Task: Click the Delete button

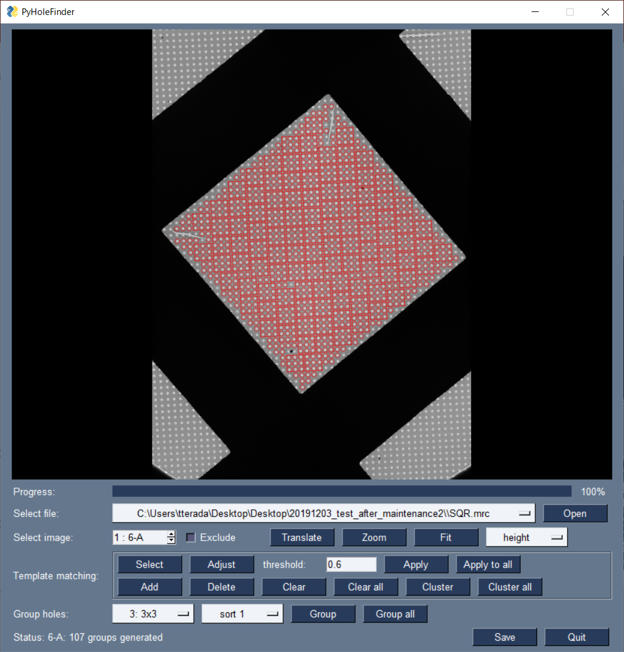Action: [x=222, y=587]
